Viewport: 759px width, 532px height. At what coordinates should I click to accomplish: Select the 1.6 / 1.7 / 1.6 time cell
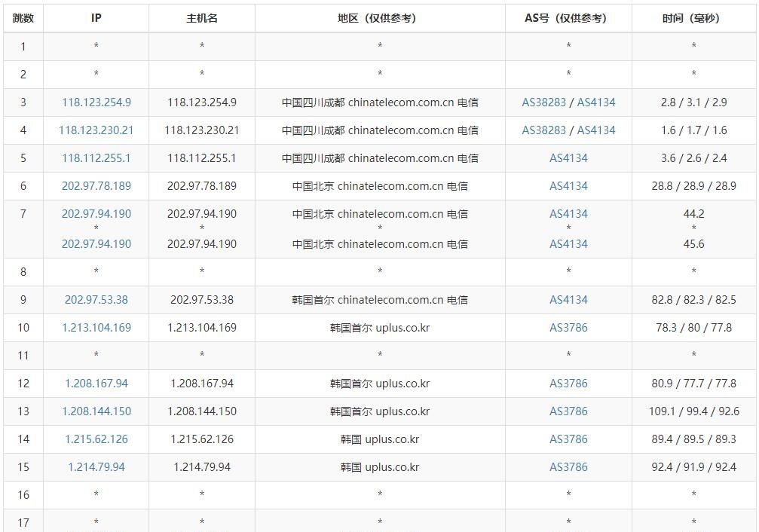coord(693,130)
